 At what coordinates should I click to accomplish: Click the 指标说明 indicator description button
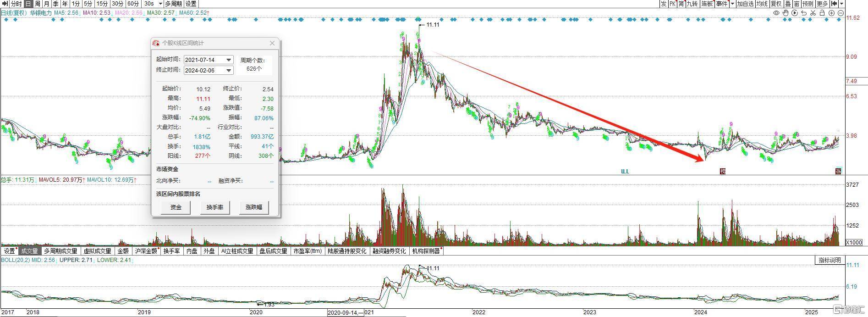click(x=830, y=260)
